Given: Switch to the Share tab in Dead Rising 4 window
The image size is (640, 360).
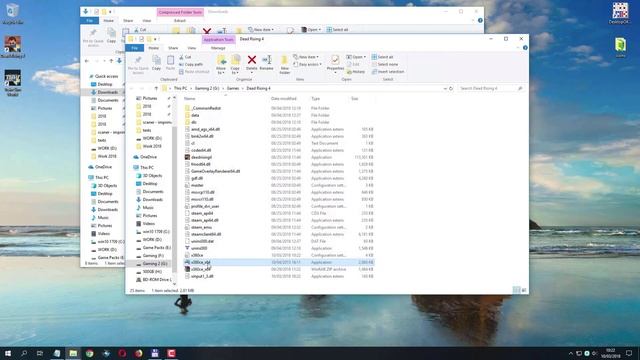Looking at the screenshot, I should [173, 48].
